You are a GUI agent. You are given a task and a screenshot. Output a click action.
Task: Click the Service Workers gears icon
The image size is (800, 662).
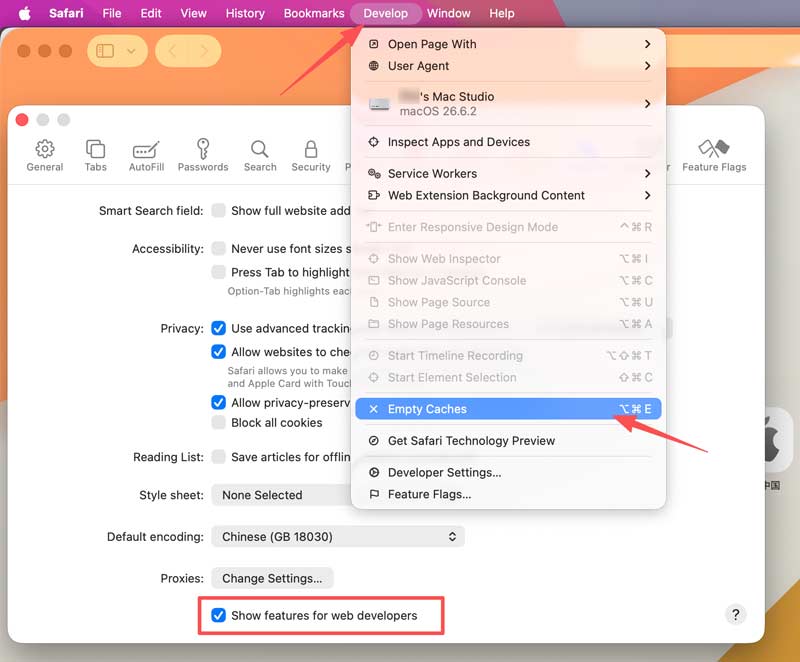374,173
